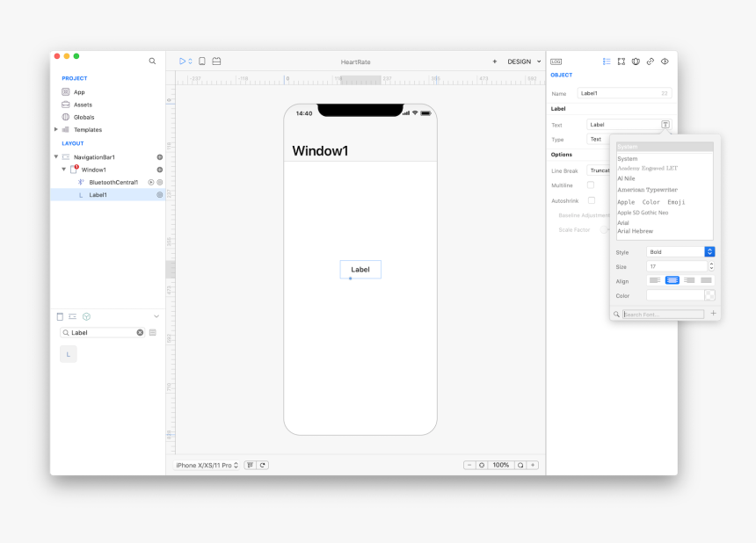This screenshot has height=543, width=756.
Task: Click the add button next to NavigationBar1
Action: coord(159,157)
